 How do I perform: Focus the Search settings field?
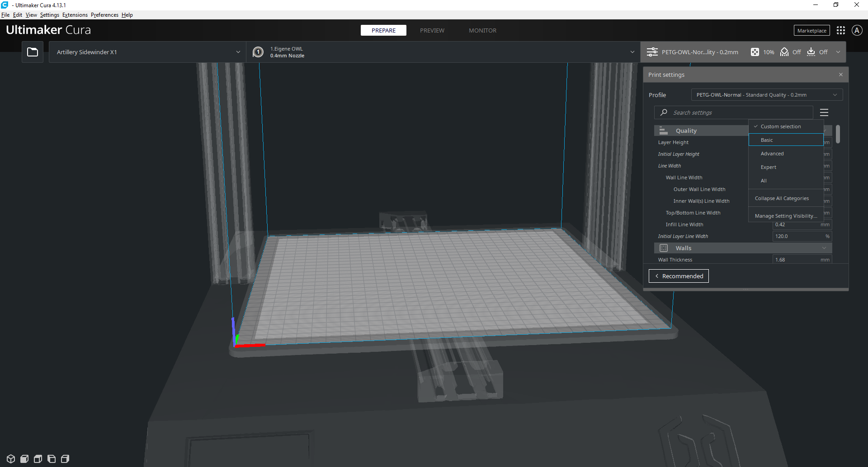pyautogui.click(x=734, y=112)
